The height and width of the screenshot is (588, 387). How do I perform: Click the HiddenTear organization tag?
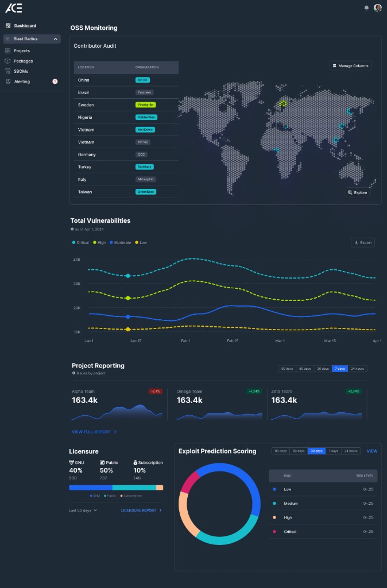146,117
